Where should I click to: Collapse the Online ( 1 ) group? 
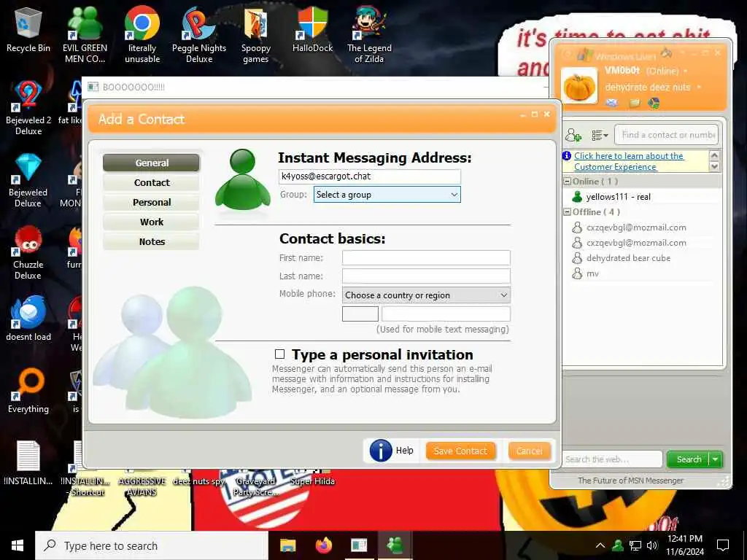568,181
